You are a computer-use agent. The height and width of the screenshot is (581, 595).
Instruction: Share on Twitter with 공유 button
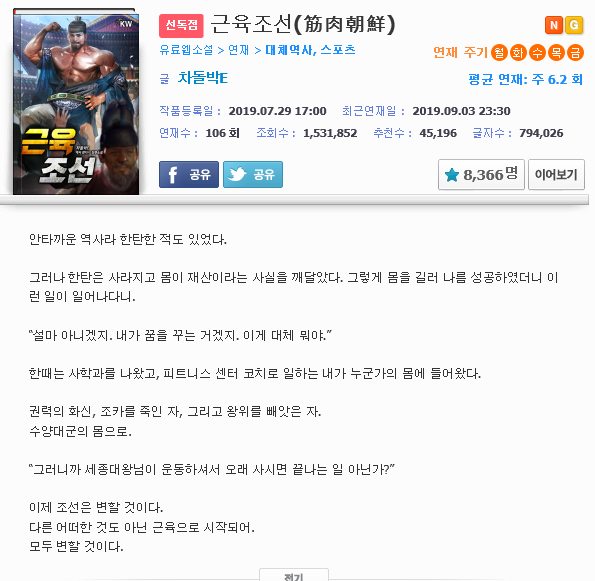(253, 174)
